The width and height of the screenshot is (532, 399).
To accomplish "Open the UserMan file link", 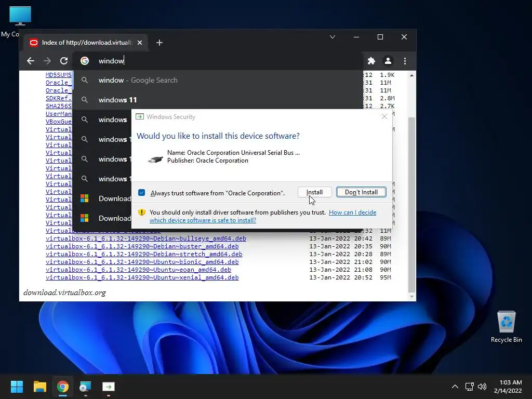I will pos(59,114).
